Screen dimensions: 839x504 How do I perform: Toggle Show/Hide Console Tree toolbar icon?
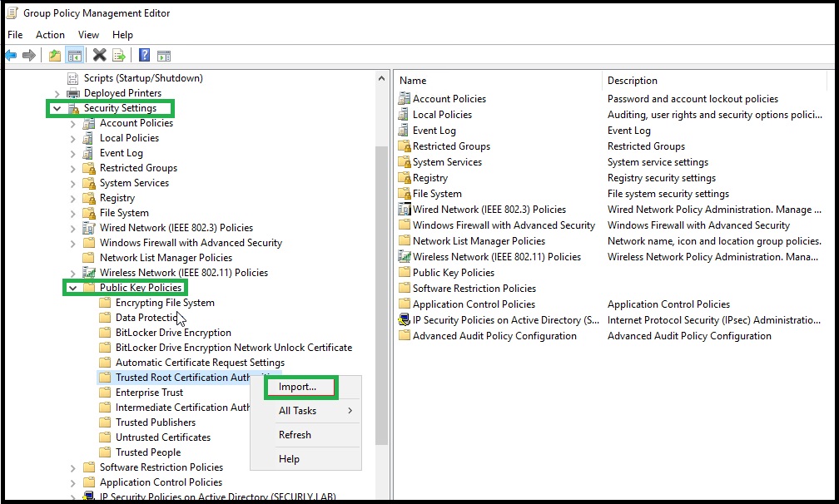(x=74, y=56)
